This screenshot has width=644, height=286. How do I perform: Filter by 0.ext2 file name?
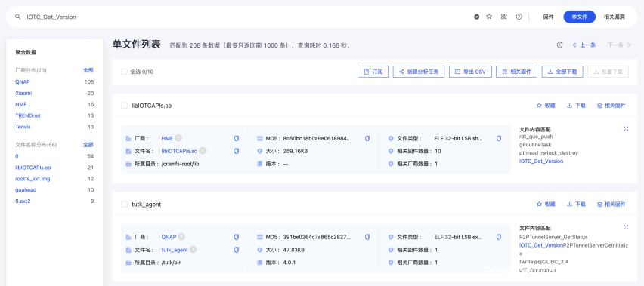point(23,201)
